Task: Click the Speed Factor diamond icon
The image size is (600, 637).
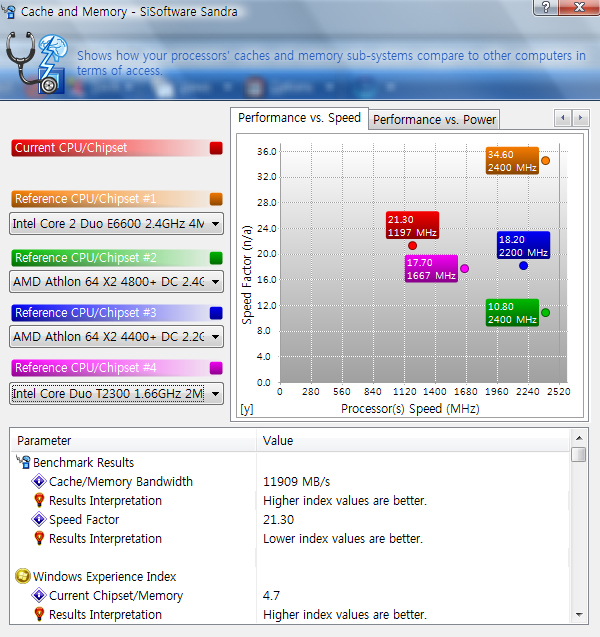Action: coord(39,519)
